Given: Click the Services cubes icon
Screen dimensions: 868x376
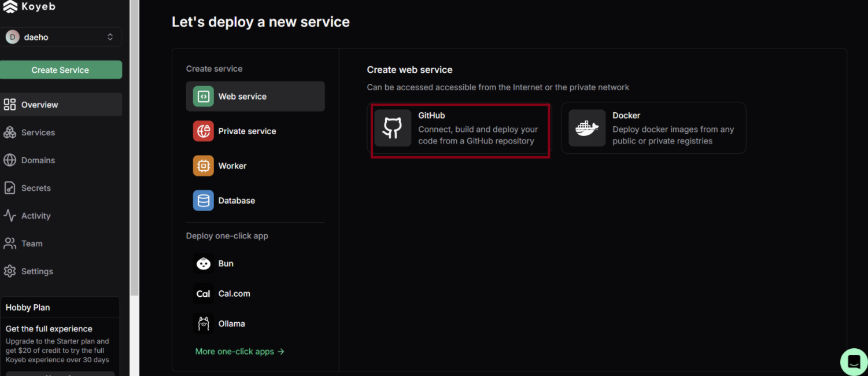Looking at the screenshot, I should pos(10,132).
